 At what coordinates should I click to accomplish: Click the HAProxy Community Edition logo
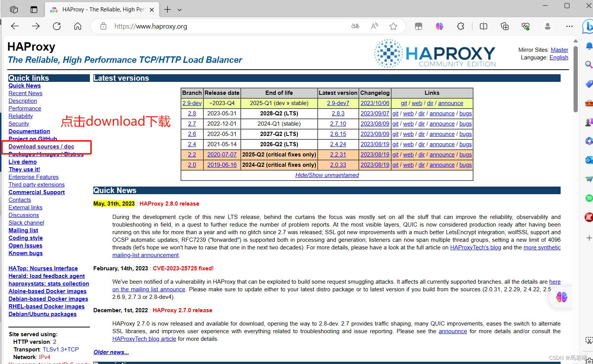coord(435,53)
